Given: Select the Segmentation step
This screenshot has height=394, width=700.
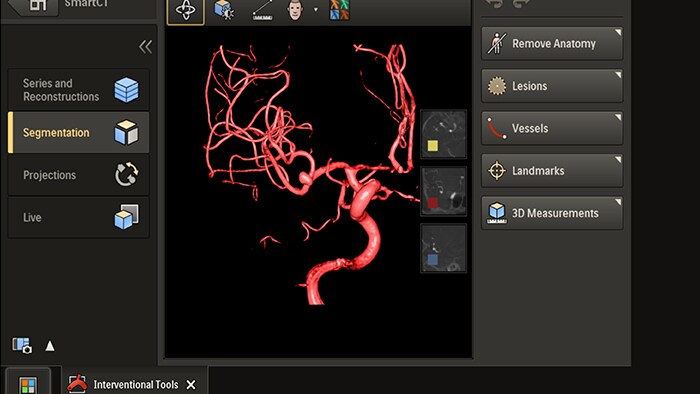Looking at the screenshot, I should (x=79, y=133).
